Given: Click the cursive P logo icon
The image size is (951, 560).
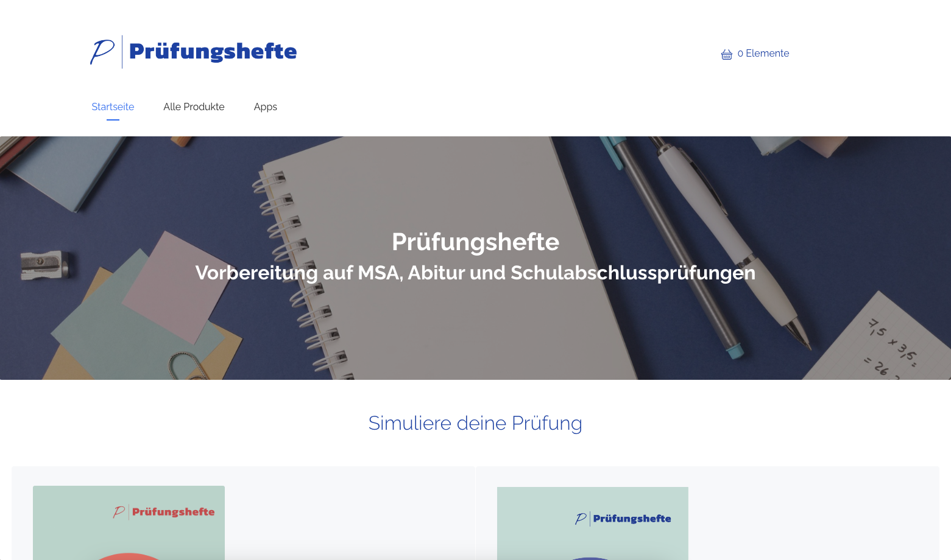Looking at the screenshot, I should point(102,52).
